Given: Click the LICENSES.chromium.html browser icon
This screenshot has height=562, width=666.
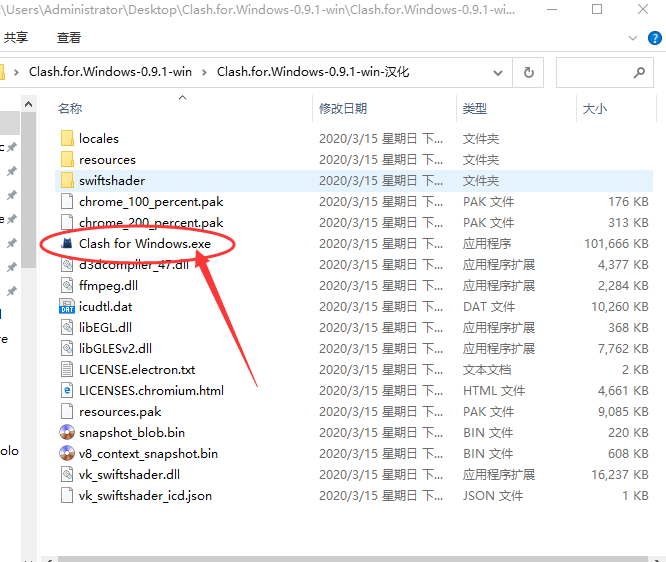Looking at the screenshot, I should [67, 390].
